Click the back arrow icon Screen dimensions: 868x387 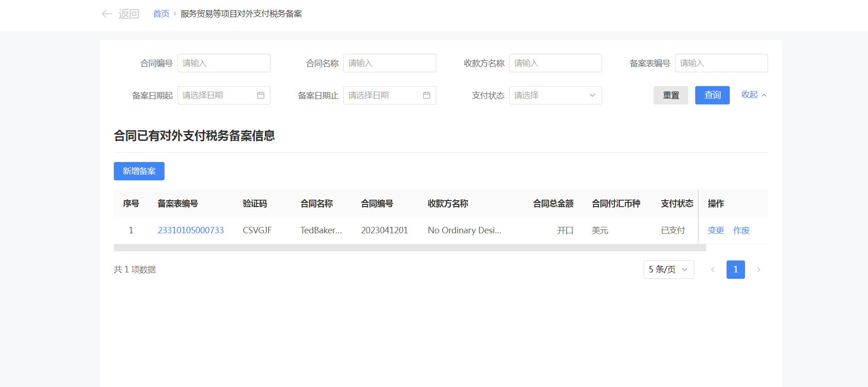pos(107,14)
